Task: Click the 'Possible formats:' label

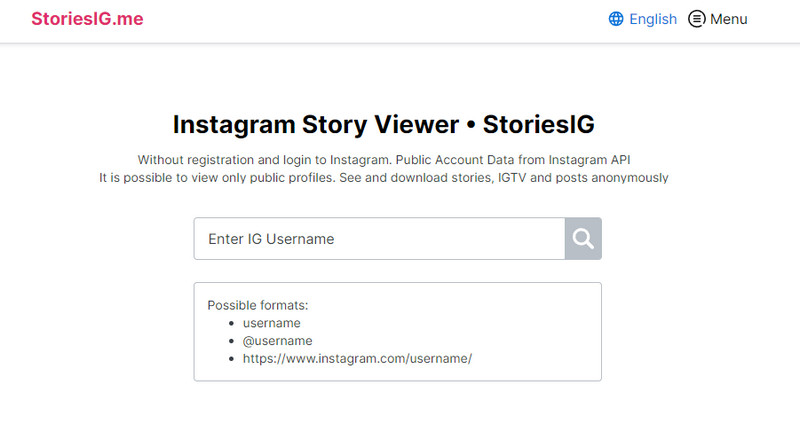Action: point(258,305)
